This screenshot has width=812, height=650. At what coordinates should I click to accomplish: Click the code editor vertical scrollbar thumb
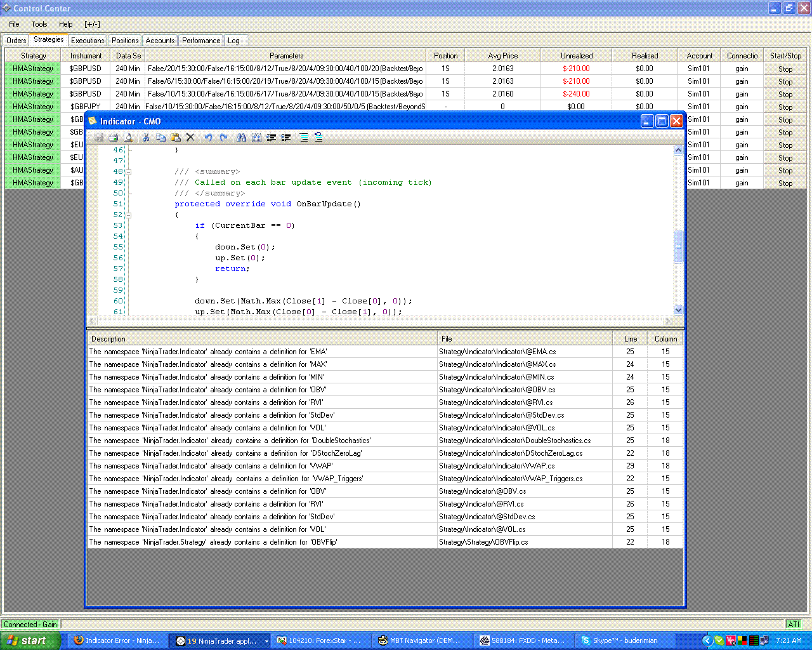678,246
